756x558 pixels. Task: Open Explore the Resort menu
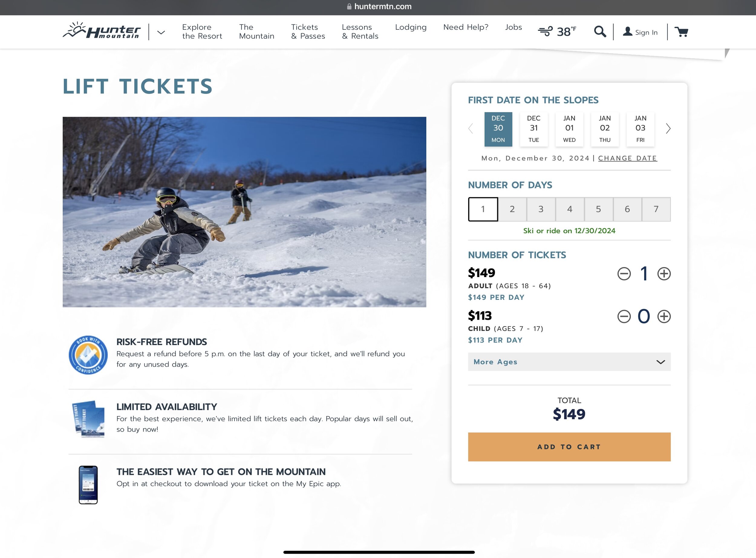(202, 31)
